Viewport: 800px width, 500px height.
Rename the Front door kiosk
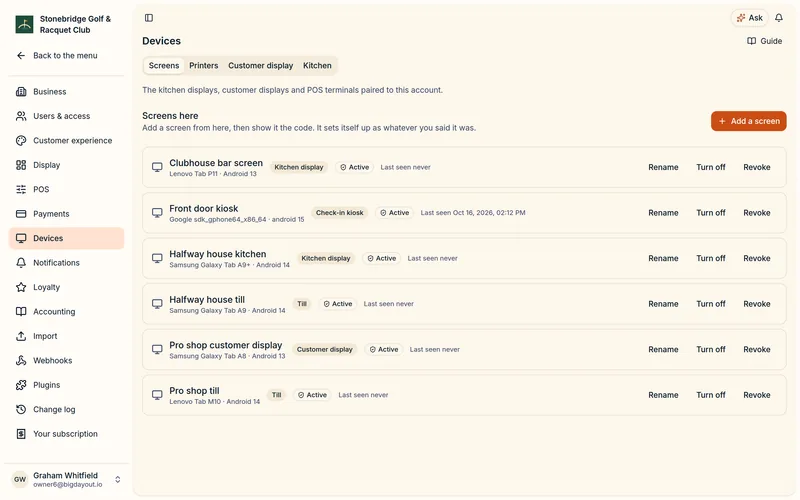pyautogui.click(x=663, y=213)
